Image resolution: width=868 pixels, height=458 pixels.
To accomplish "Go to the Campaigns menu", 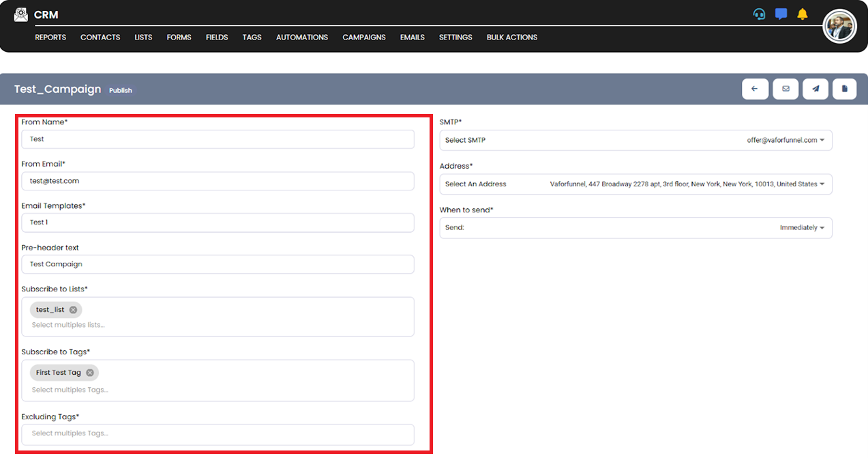I will point(364,38).
